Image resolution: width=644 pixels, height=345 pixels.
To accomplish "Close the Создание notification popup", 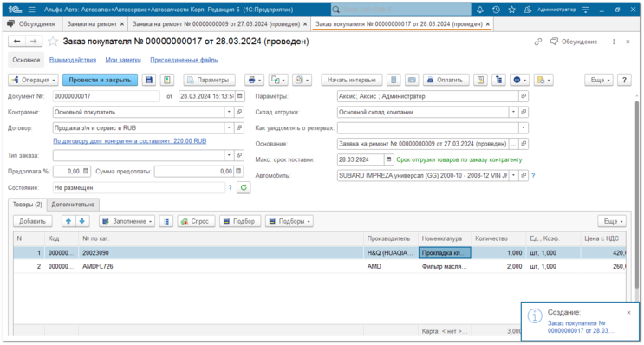I will click(628, 313).
